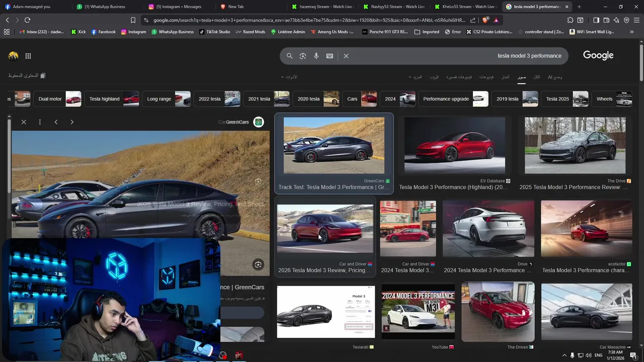Toggle the browser sidebar panel icon

[596, 20]
